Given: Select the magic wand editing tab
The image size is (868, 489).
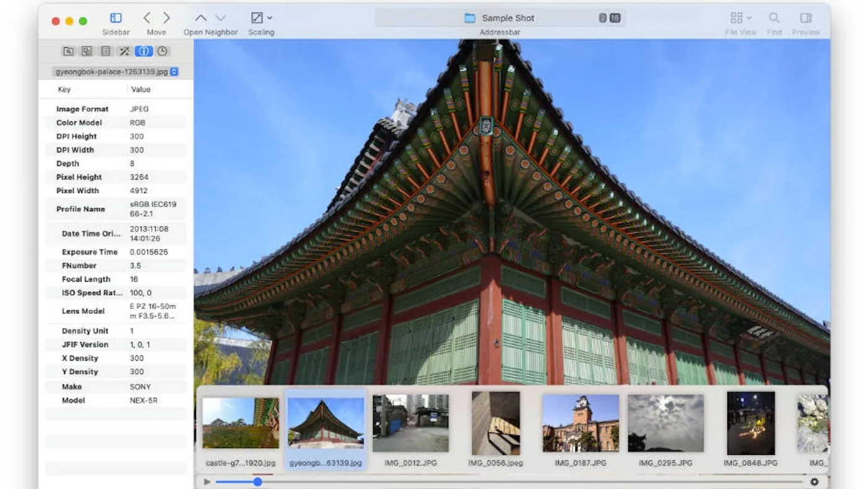Looking at the screenshot, I should click(125, 51).
